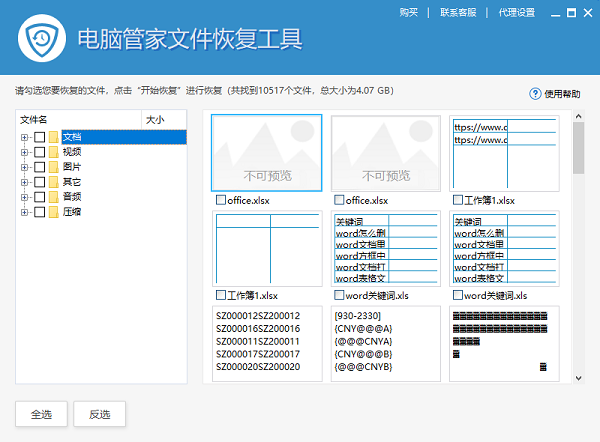Minimize the recovery tool window
This screenshot has width=600, height=442.
coord(555,13)
